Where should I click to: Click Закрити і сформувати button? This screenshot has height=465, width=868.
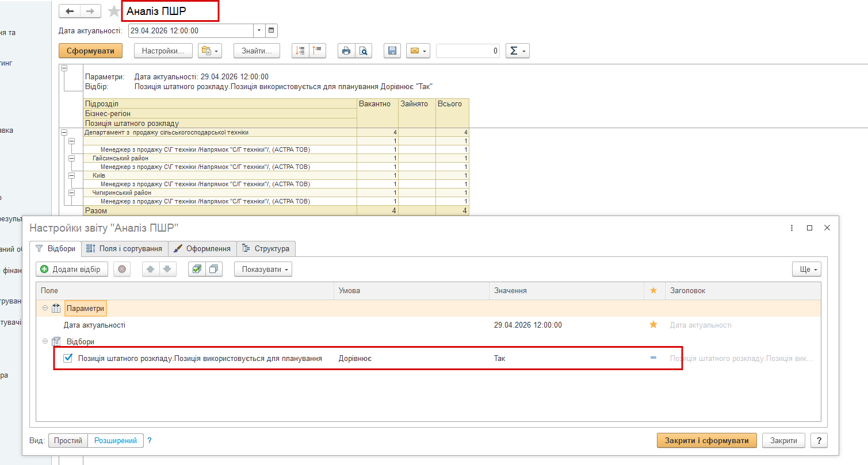point(707,441)
